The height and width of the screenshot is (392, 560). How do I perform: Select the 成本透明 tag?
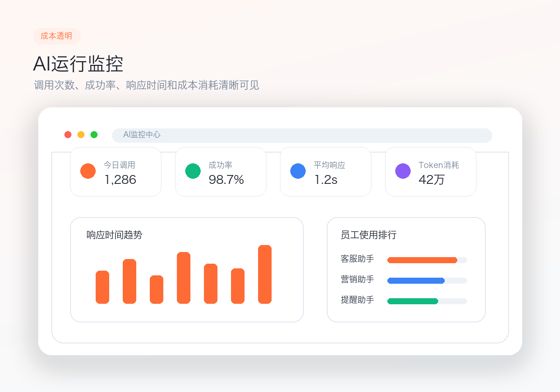(56, 36)
